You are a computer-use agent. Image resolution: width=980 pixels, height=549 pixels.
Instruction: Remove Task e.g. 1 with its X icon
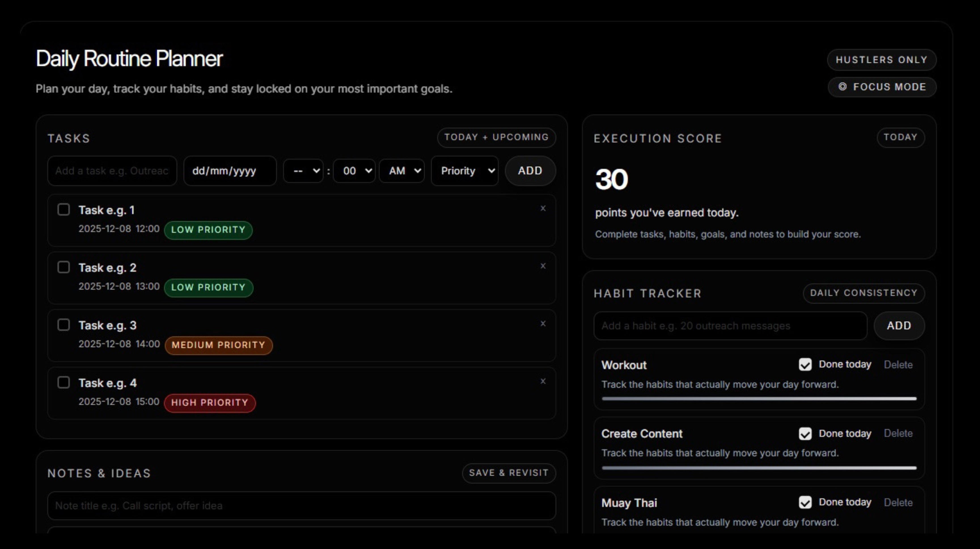(543, 208)
